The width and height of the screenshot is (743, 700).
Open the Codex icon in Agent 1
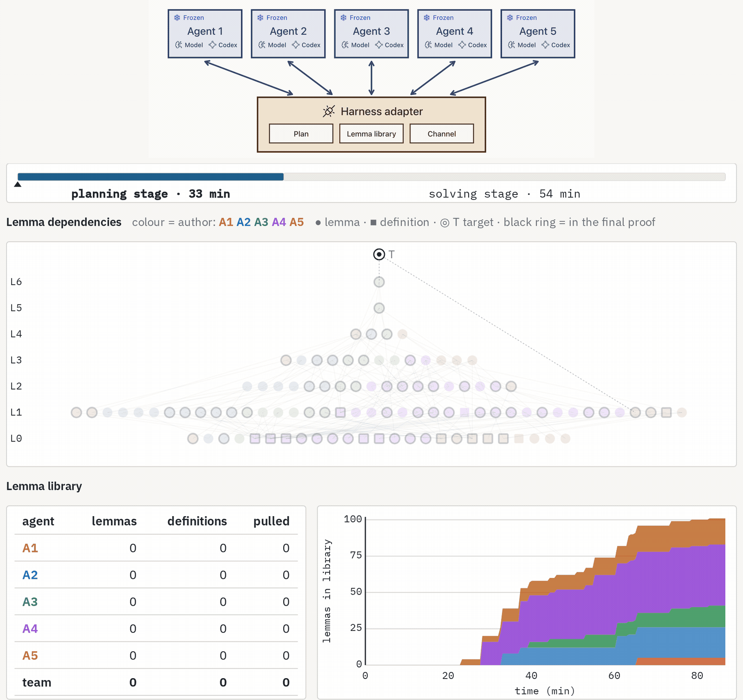pyautogui.click(x=212, y=45)
